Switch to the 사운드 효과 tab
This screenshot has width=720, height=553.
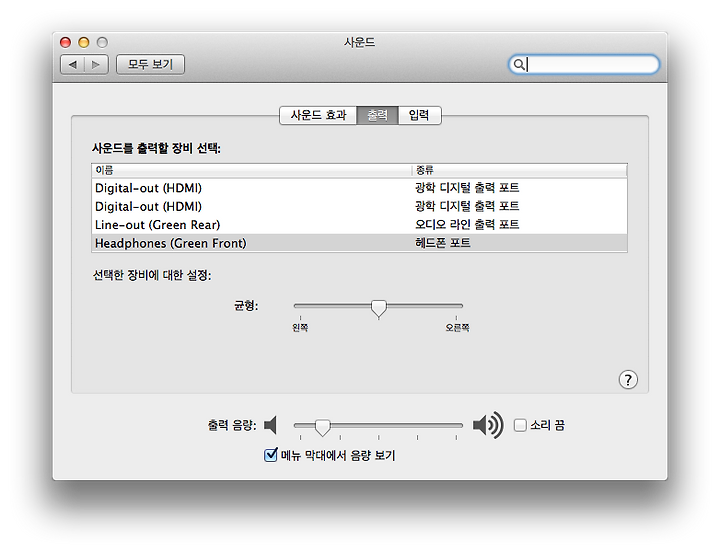coord(318,115)
